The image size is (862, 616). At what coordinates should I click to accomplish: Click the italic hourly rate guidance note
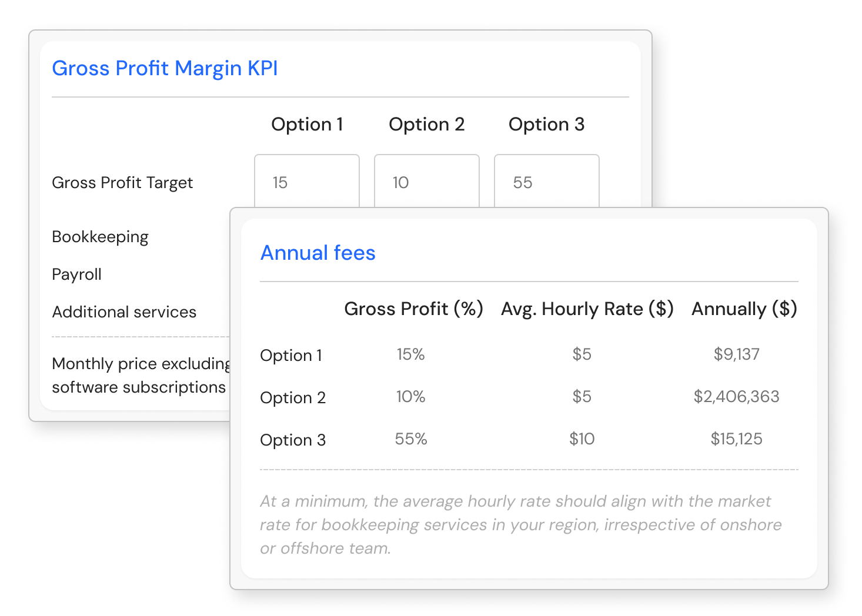pyautogui.click(x=520, y=524)
